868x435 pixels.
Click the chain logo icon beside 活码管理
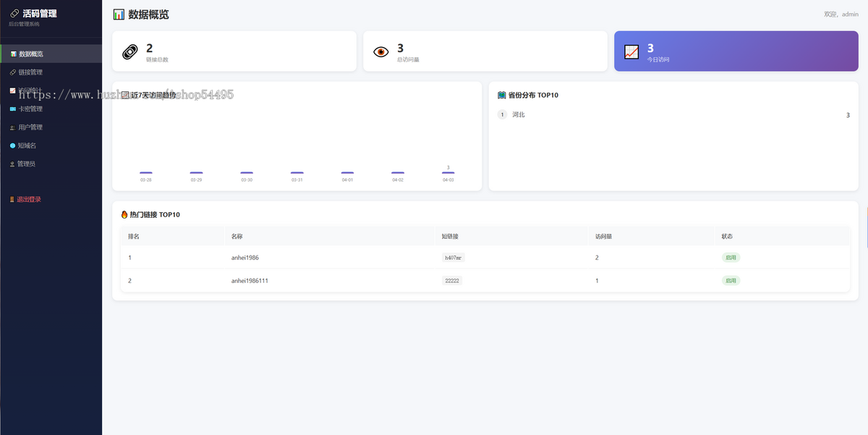(14, 13)
